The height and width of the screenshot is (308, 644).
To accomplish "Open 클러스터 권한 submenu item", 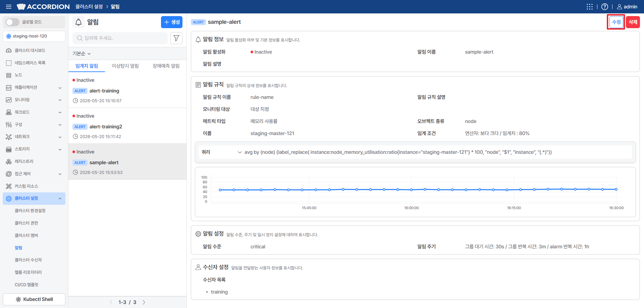I will (x=26, y=223).
